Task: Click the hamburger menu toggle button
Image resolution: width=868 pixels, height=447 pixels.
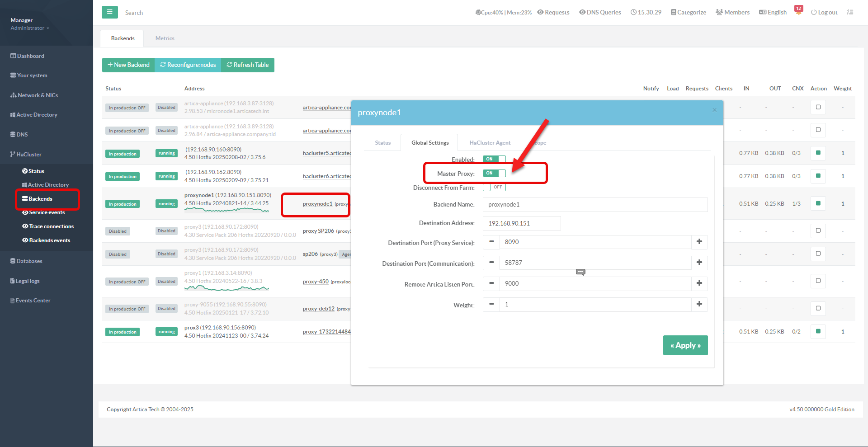Action: coord(109,12)
